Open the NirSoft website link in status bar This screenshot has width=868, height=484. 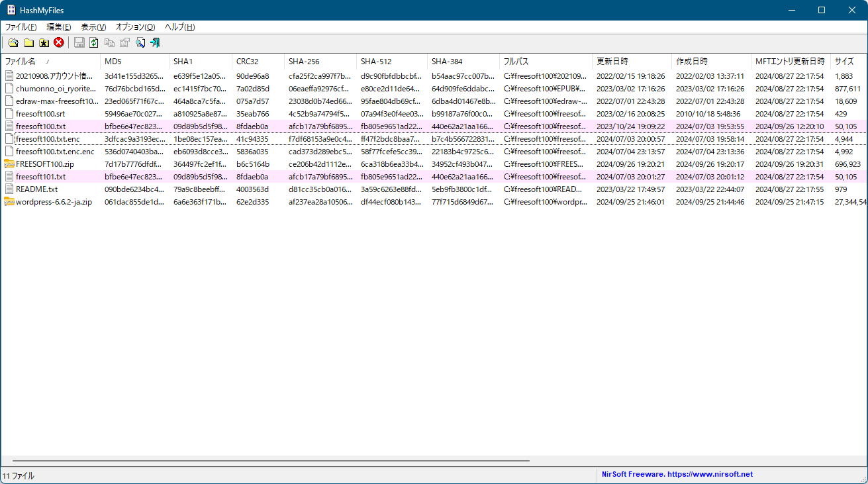point(677,475)
